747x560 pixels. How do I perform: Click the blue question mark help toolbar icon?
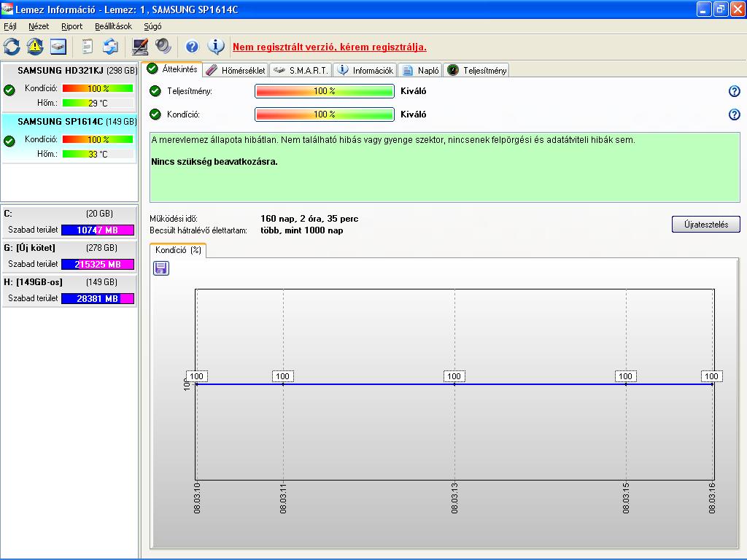[x=192, y=46]
